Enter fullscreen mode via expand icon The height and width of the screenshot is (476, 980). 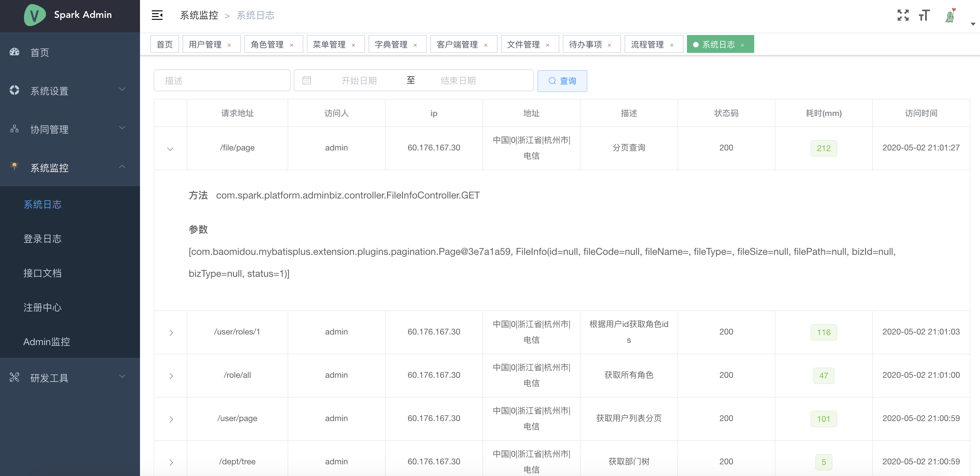pos(903,15)
